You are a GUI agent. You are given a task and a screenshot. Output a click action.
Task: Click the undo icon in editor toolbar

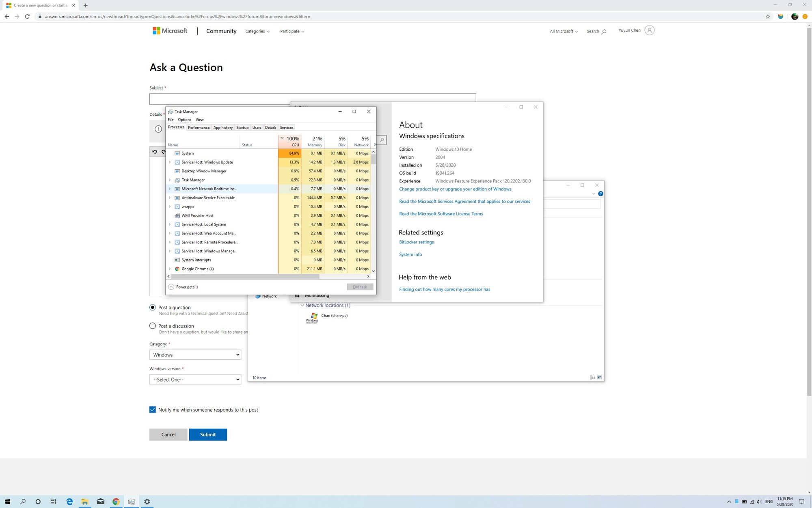pos(155,152)
